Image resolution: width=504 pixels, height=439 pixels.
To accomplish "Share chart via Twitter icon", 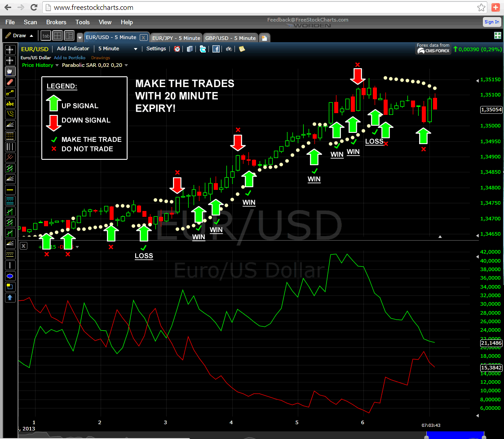I will tap(203, 49).
